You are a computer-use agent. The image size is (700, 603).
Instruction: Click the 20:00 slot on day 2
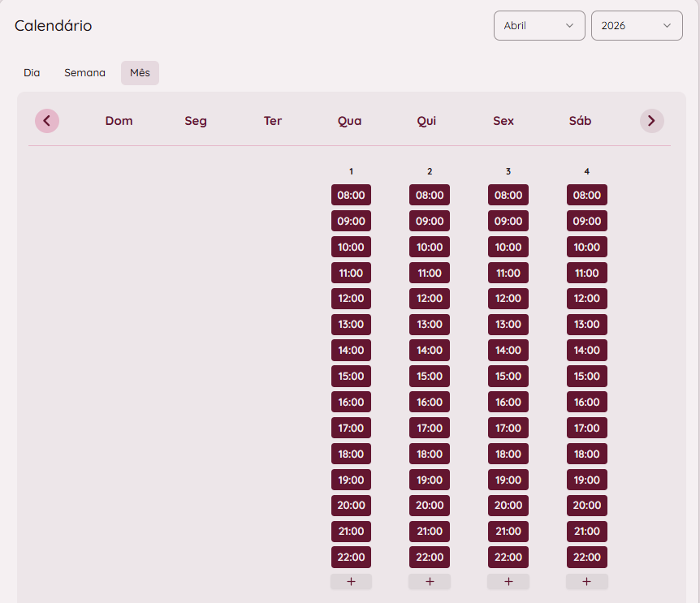pyautogui.click(x=430, y=505)
